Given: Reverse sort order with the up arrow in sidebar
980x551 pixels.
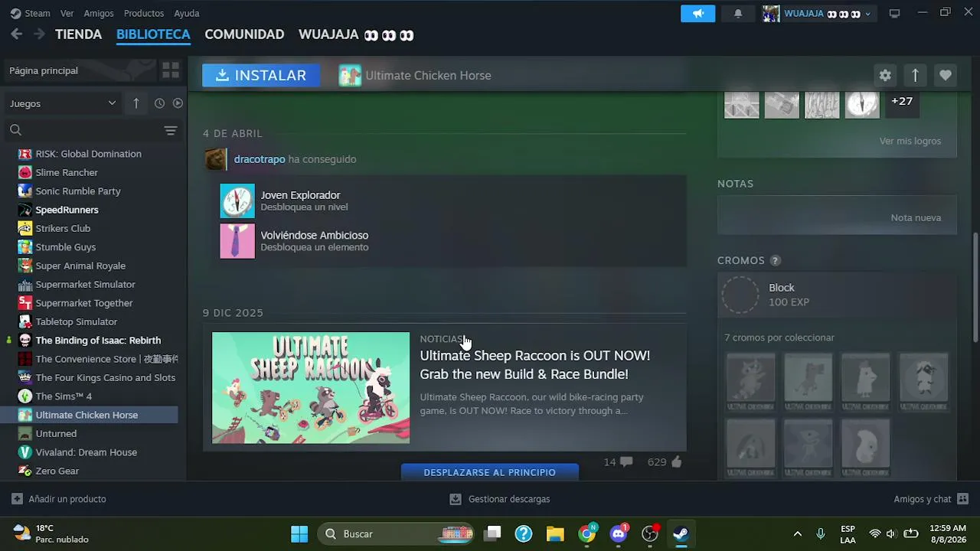Looking at the screenshot, I should [x=136, y=103].
